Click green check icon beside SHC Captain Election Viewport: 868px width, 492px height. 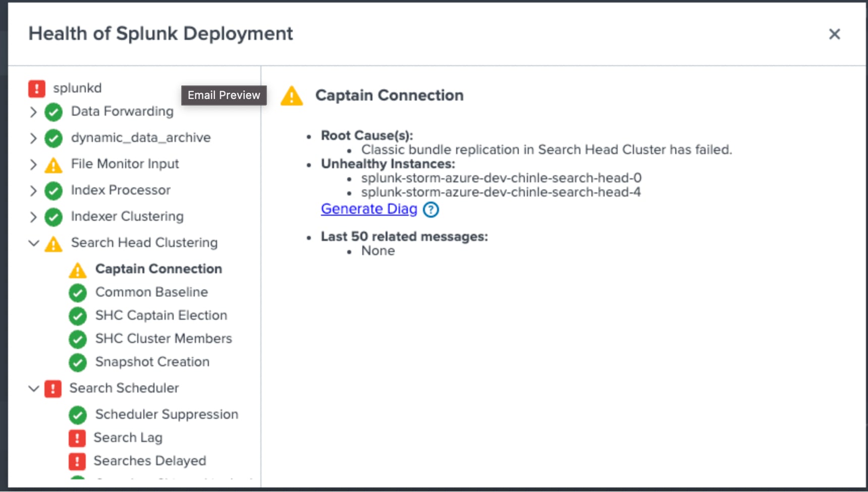tap(78, 316)
